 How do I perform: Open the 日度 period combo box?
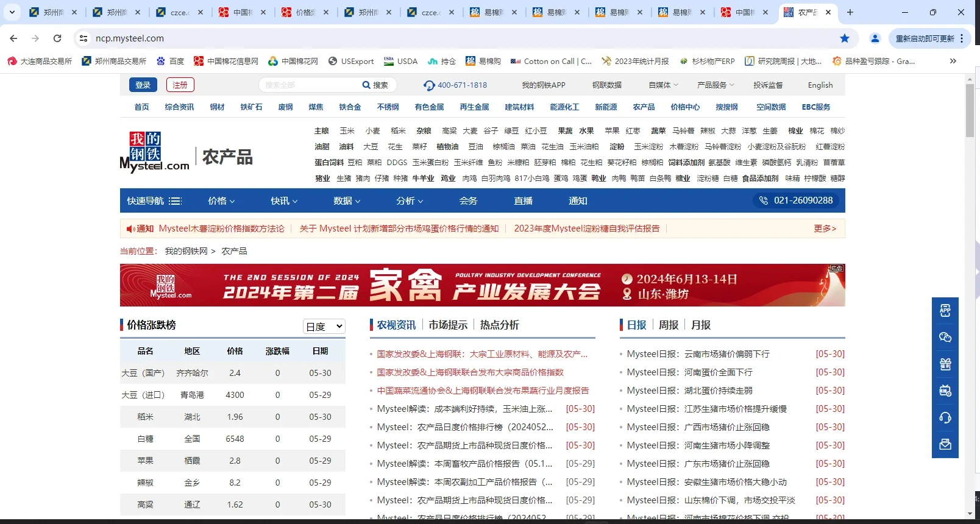[x=324, y=327]
